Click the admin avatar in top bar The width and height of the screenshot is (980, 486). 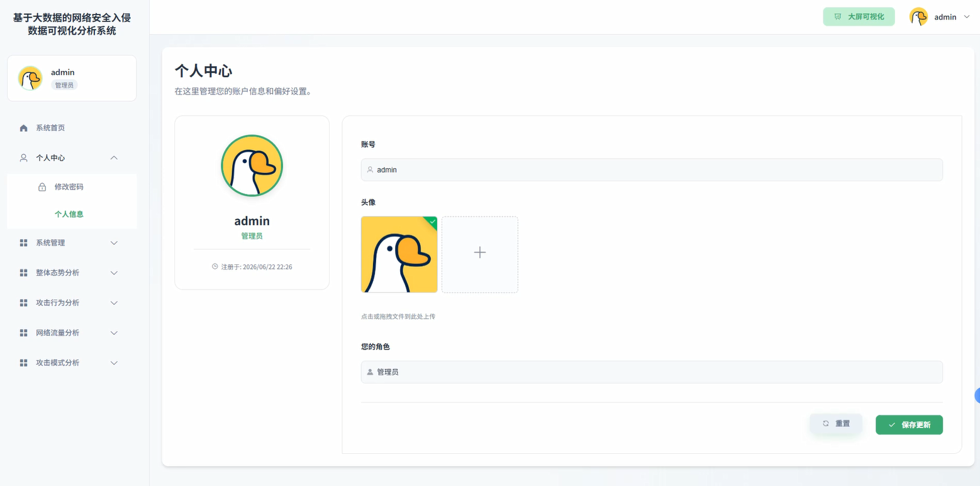click(x=919, y=17)
